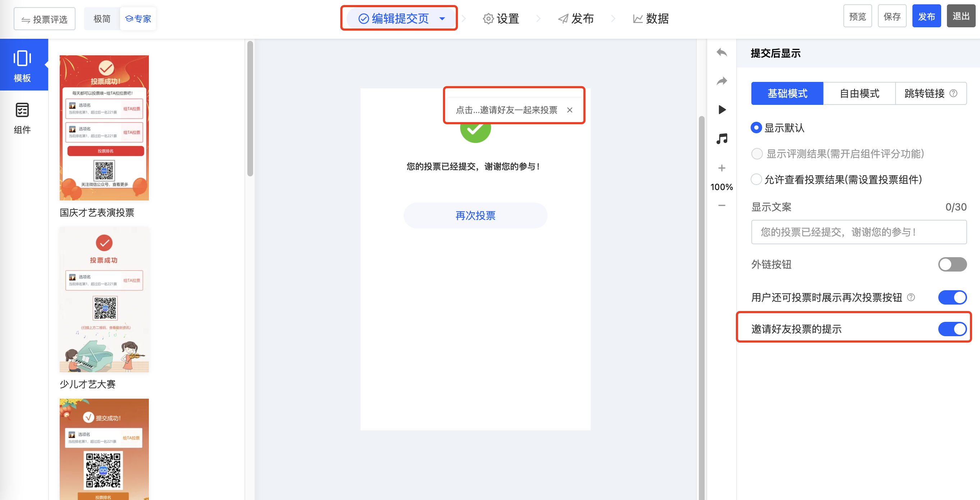Screen dimensions: 980x500
Task: Click the play preview icon
Action: (722, 110)
